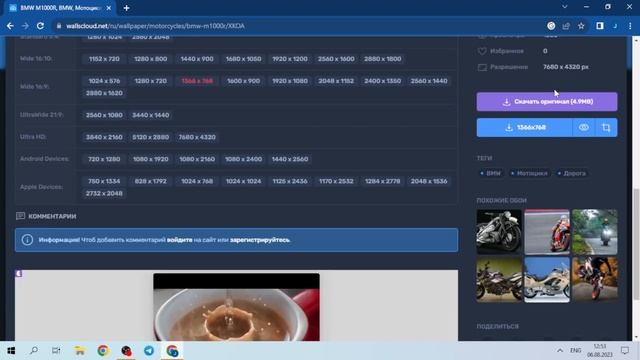Go forward using the browser forward arrow
640x360 pixels.
pyautogui.click(x=25, y=26)
